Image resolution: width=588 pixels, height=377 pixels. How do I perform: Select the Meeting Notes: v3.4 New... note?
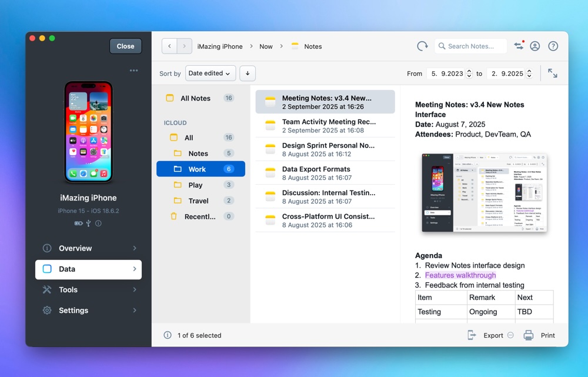tap(325, 102)
